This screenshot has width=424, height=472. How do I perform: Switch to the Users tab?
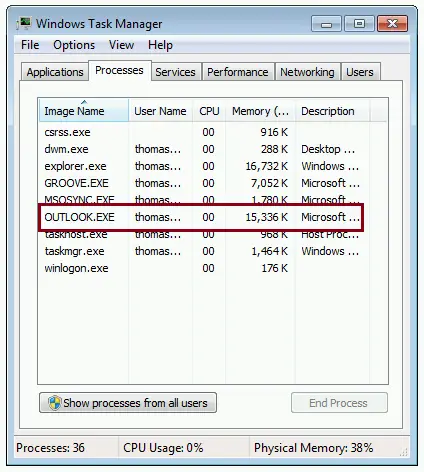coord(360,72)
